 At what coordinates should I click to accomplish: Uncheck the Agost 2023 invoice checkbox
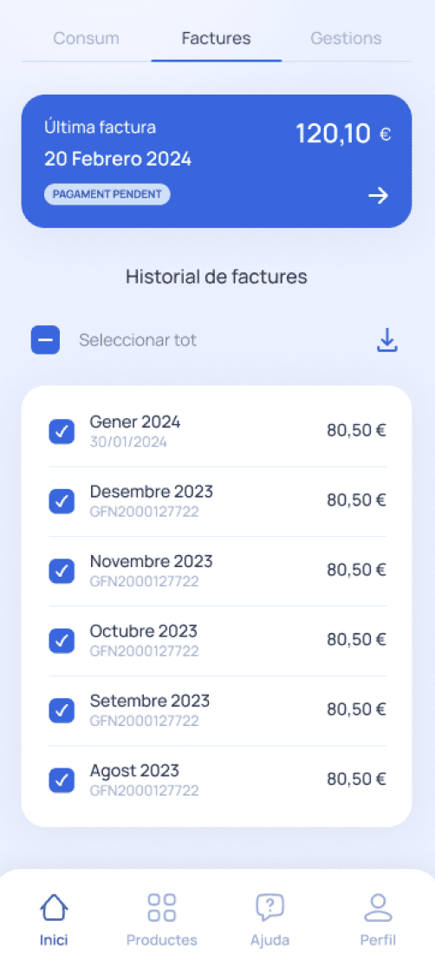62,780
